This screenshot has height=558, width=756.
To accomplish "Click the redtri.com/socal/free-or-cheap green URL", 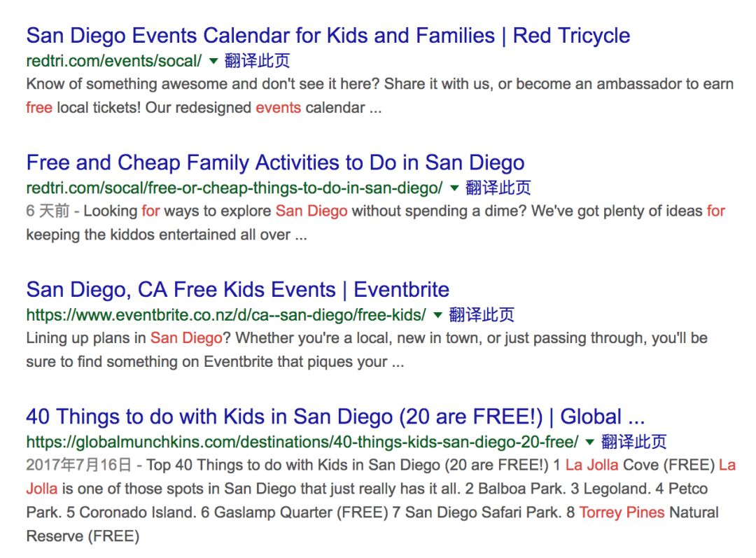I will tap(234, 188).
